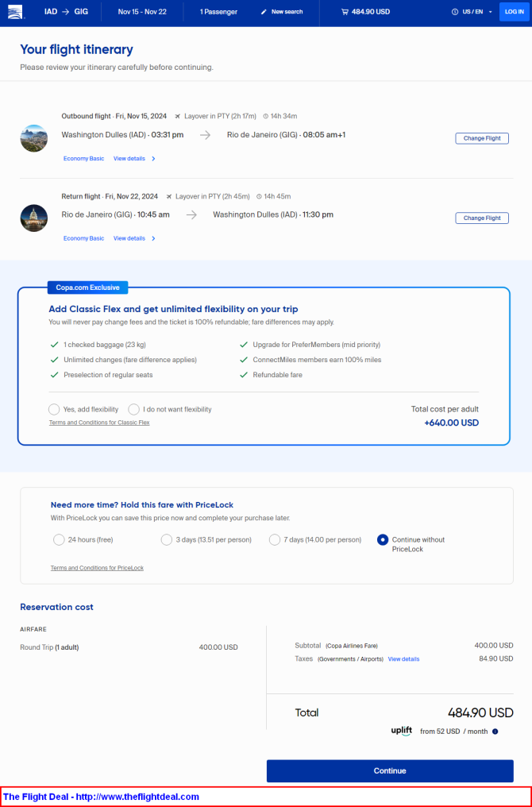Image resolution: width=532 pixels, height=807 pixels.
Task: Open the Nov 15 - Nov 22 dates item
Action: [x=142, y=12]
